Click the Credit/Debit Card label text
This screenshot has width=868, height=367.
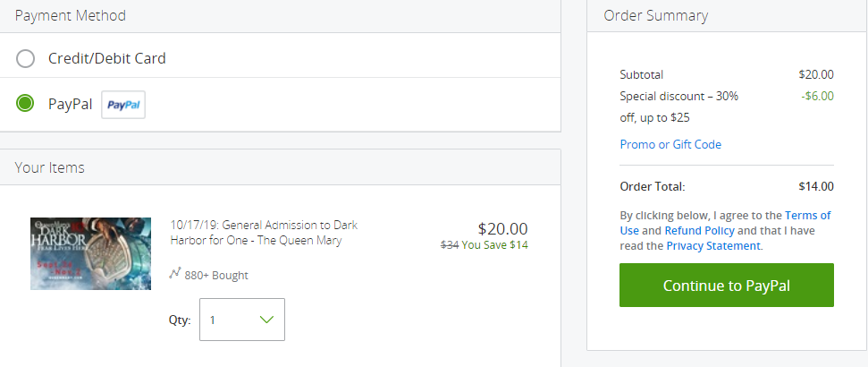[x=107, y=58]
